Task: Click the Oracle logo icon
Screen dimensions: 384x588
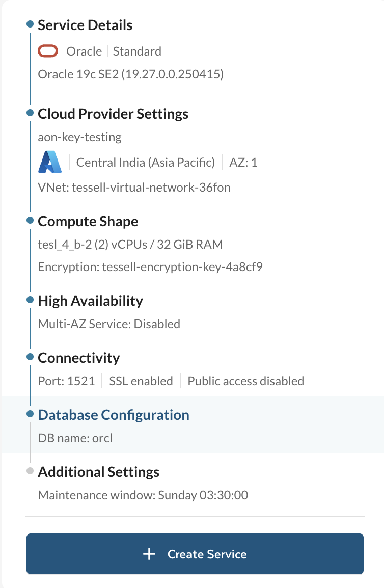Action: (x=49, y=51)
